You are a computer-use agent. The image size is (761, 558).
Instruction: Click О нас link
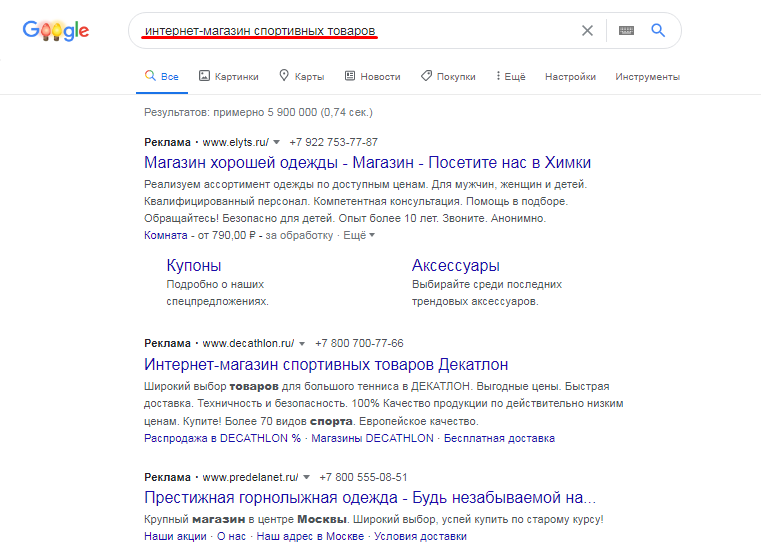(x=231, y=536)
